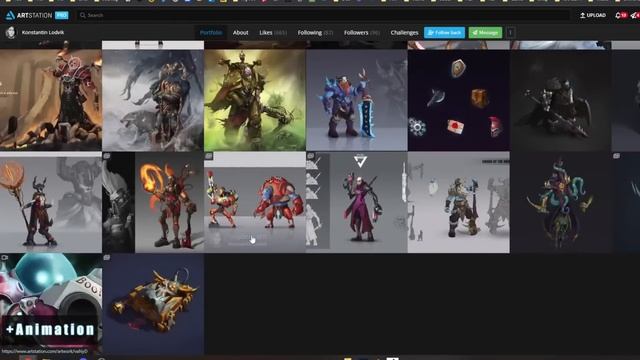
Task: Open the horned mage with orange staff artwork
Action: tap(51, 202)
